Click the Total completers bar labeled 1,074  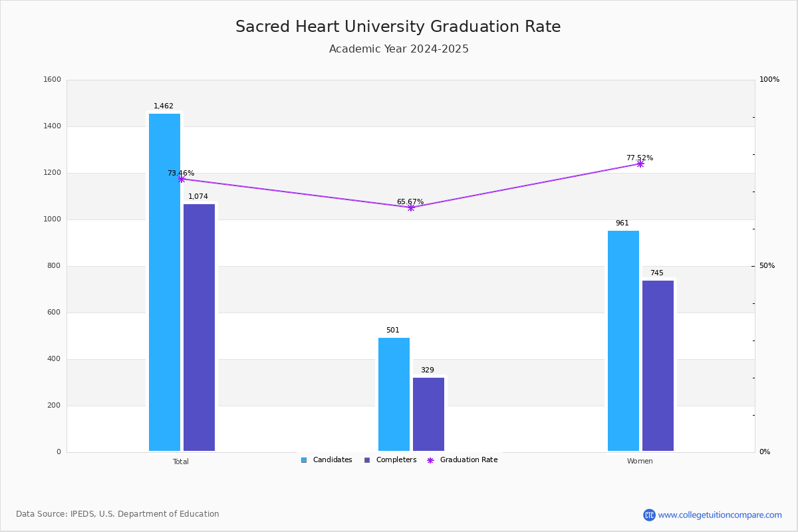pyautogui.click(x=199, y=328)
